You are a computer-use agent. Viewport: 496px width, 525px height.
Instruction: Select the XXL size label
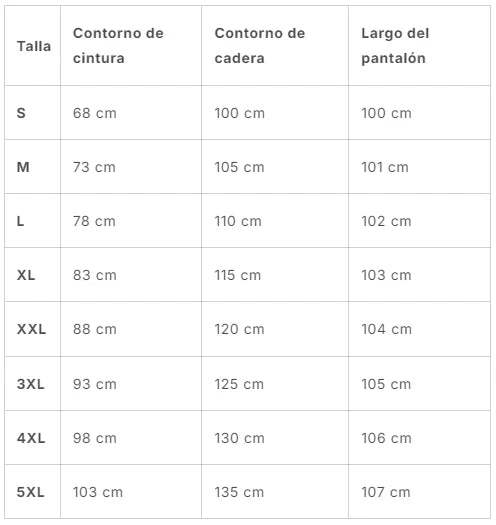[31, 329]
